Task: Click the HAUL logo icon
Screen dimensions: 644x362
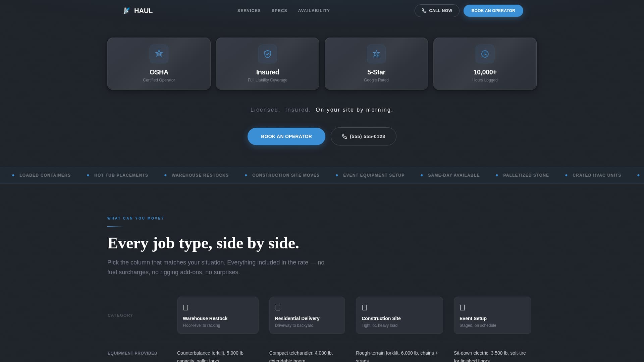Action: click(126, 11)
